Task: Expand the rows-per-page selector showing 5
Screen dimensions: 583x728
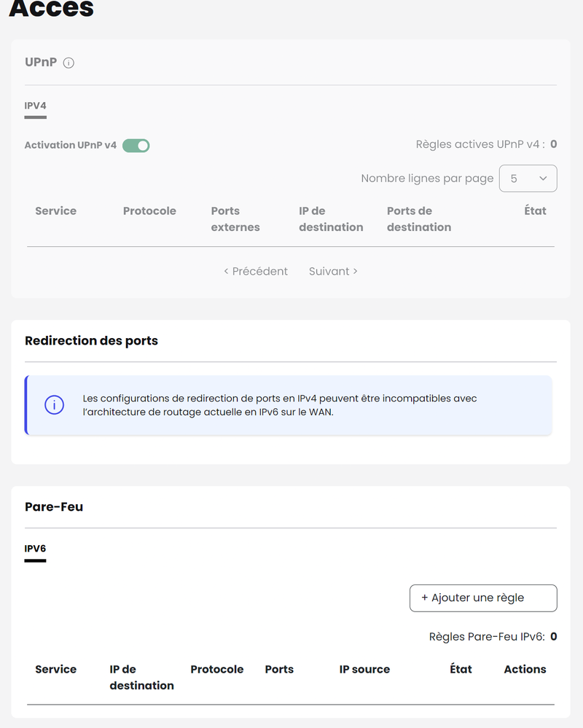Action: click(528, 178)
